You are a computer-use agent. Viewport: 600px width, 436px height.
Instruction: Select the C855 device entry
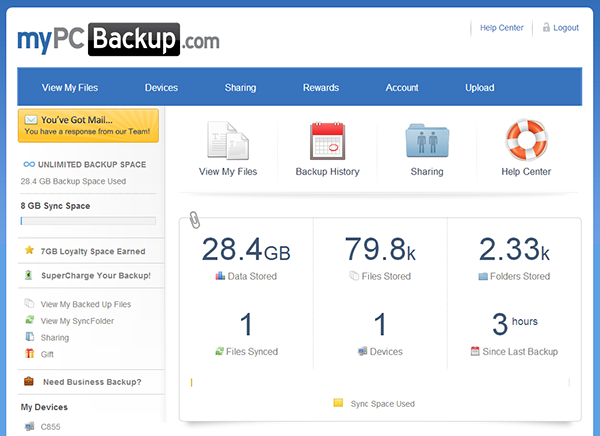tap(51, 427)
